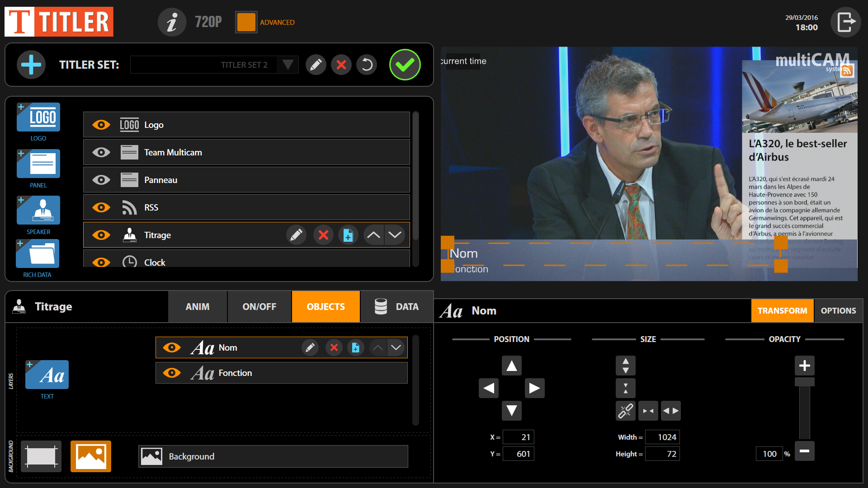The width and height of the screenshot is (868, 488).
Task: Delete the Titrage layer
Action: click(x=323, y=235)
